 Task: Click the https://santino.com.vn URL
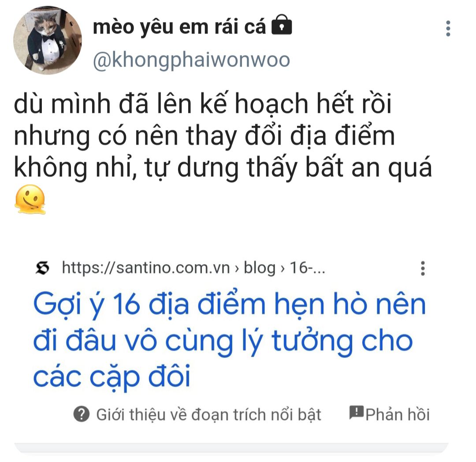(146, 268)
